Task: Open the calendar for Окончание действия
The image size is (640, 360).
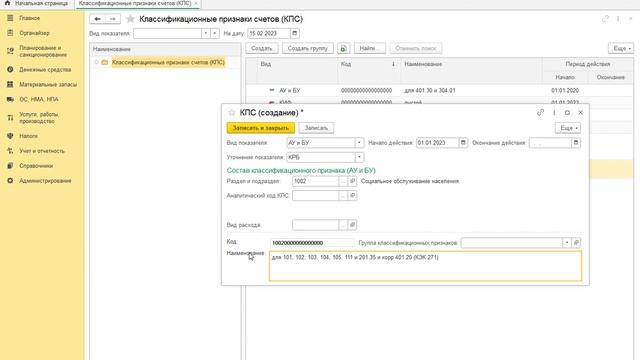Action: click(576, 143)
